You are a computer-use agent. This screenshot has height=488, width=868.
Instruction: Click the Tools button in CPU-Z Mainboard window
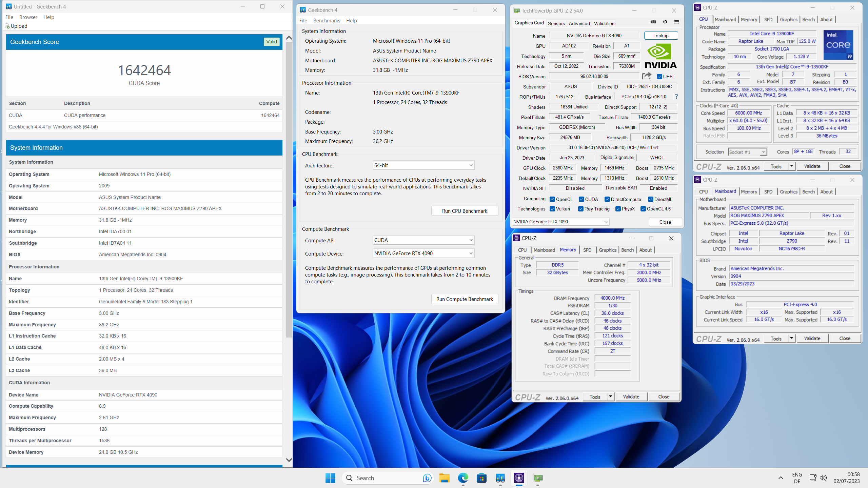[776, 338]
